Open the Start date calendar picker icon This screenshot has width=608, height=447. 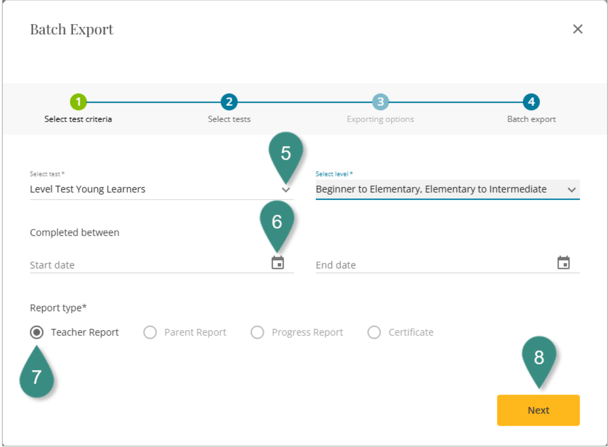[278, 263]
